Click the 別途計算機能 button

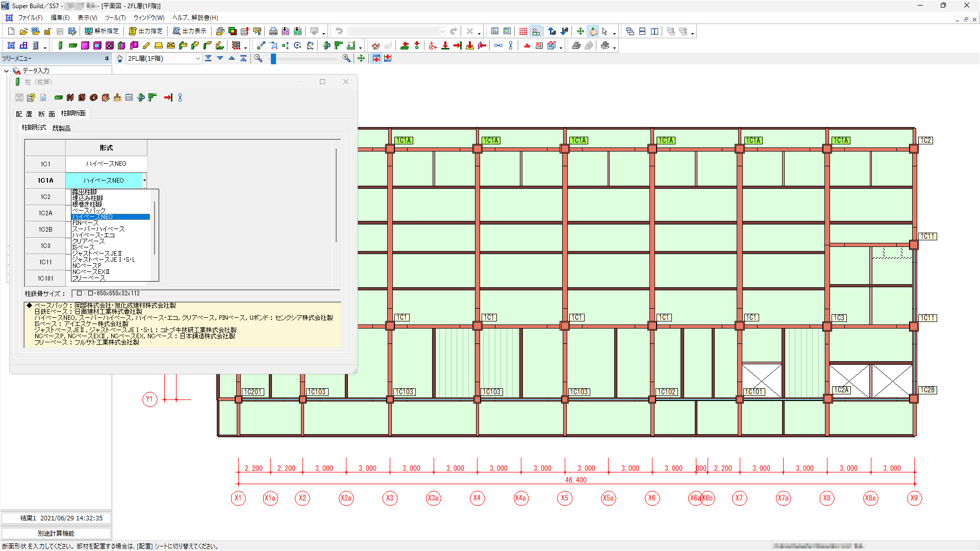56,534
